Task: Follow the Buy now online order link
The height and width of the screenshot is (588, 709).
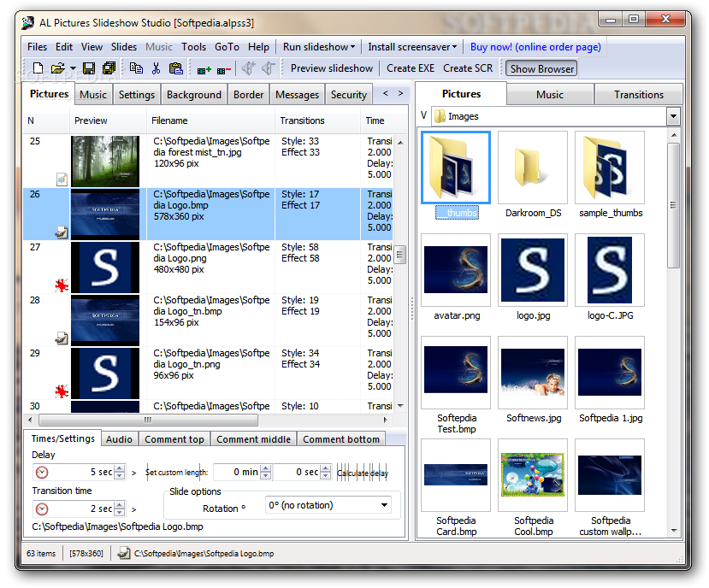Action: point(535,47)
